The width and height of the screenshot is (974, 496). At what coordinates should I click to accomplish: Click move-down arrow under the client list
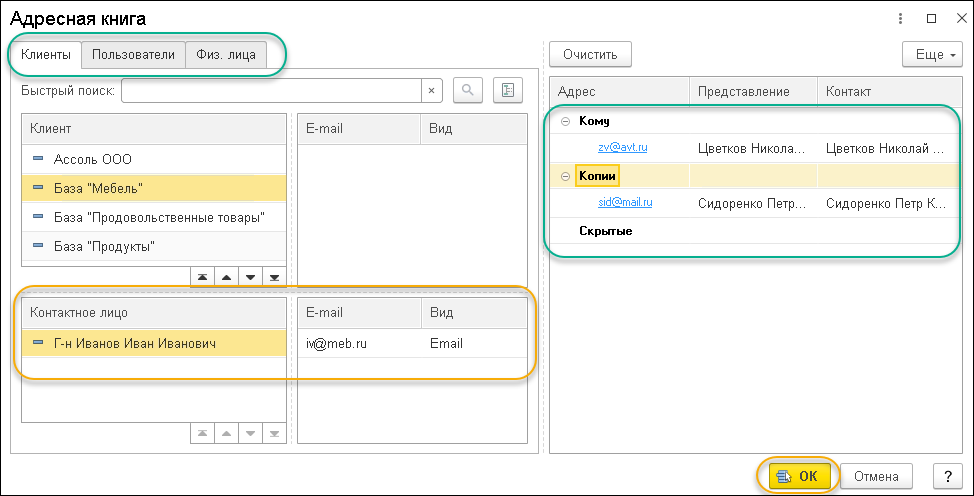tap(250, 277)
